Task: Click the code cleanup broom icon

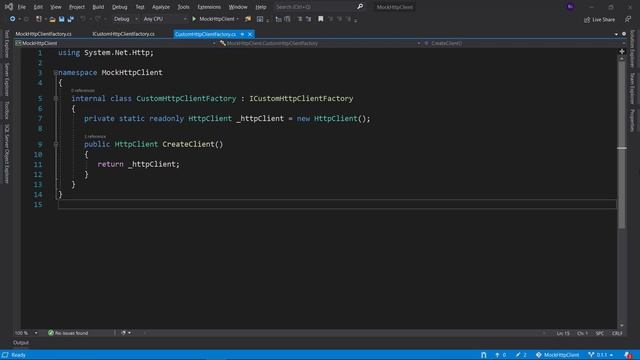Action: (x=123, y=333)
